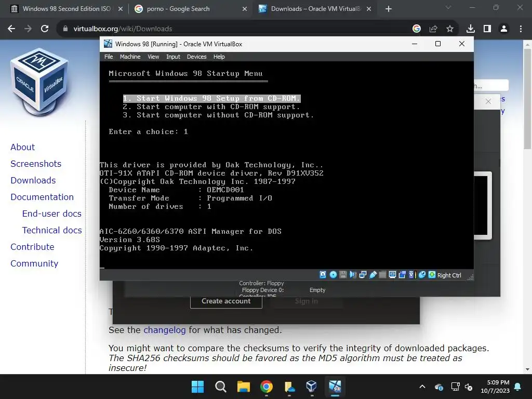
Task: Switch to the Google Search browser tab
Action: (190, 9)
